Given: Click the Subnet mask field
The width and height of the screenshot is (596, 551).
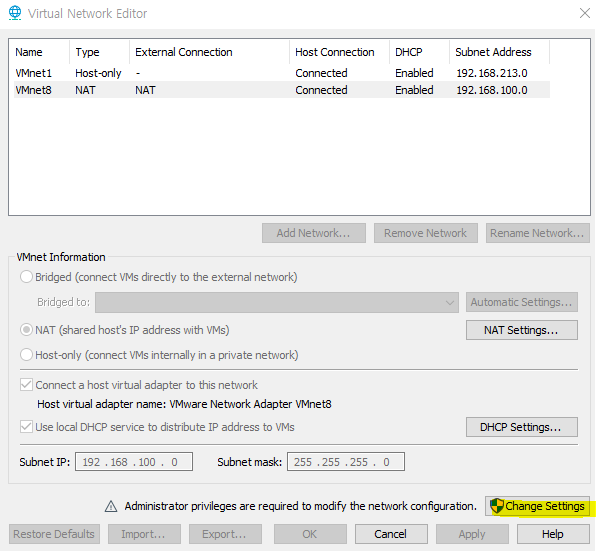Looking at the screenshot, I should point(346,462).
